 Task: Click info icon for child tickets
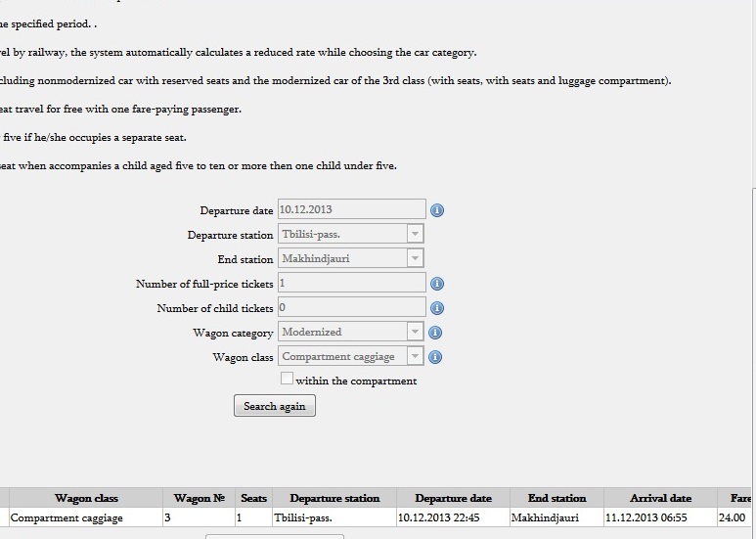pyautogui.click(x=437, y=308)
